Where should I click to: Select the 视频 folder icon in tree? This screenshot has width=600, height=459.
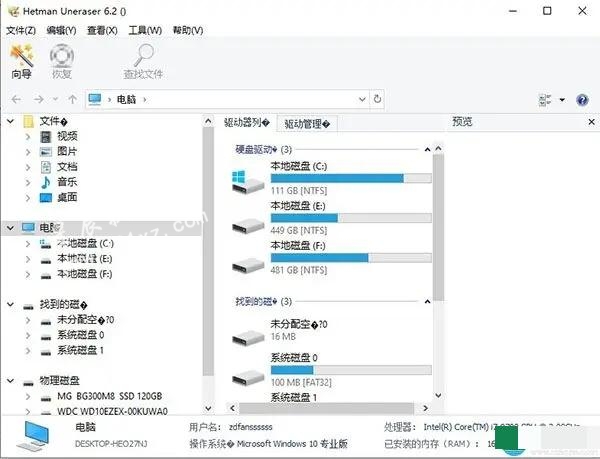click(x=46, y=137)
